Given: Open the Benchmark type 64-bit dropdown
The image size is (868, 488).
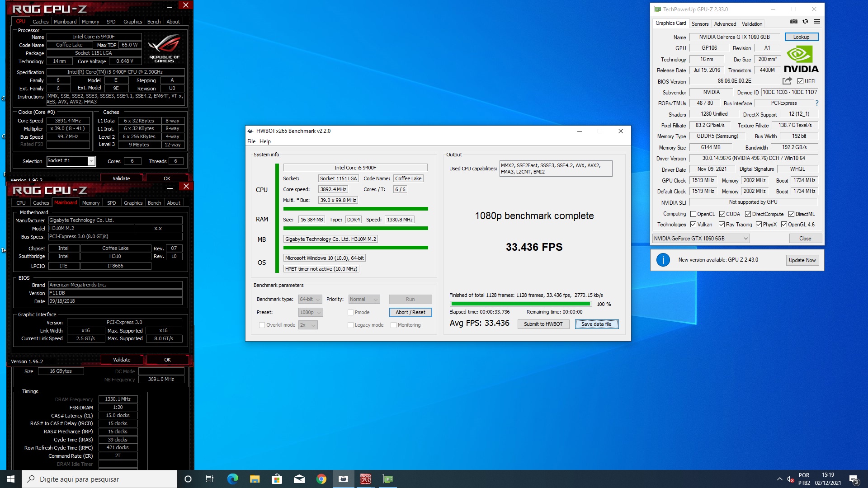Looking at the screenshot, I should pos(310,299).
